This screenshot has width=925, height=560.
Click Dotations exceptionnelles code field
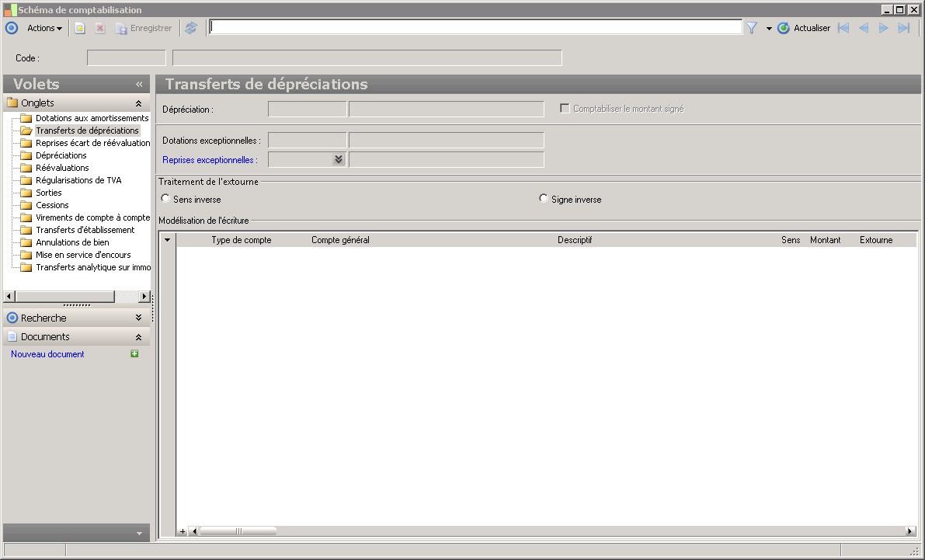[308, 141]
